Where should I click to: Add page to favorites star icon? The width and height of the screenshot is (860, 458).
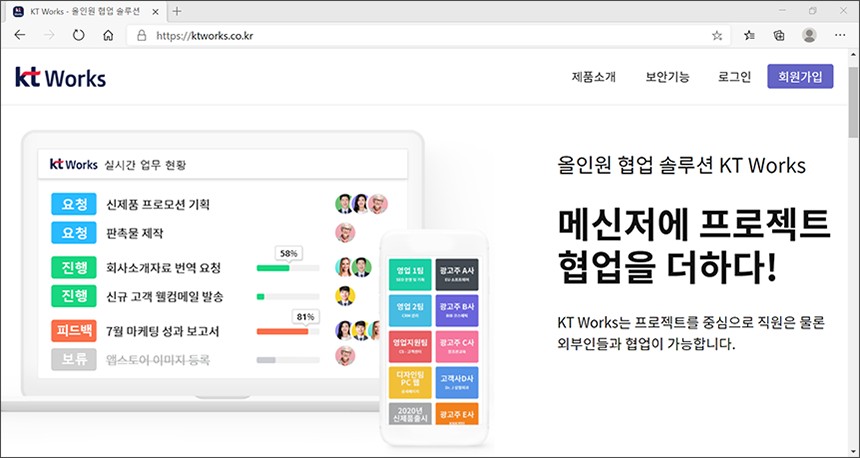click(x=716, y=36)
